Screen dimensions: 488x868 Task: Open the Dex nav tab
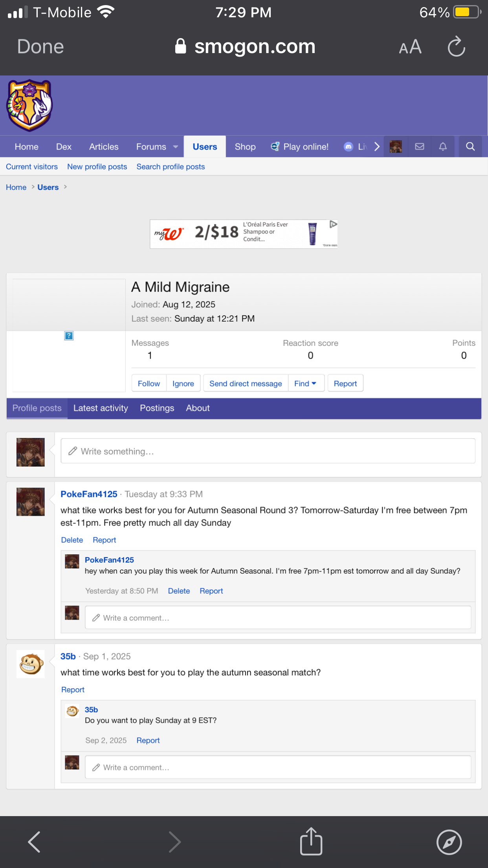[x=64, y=147]
